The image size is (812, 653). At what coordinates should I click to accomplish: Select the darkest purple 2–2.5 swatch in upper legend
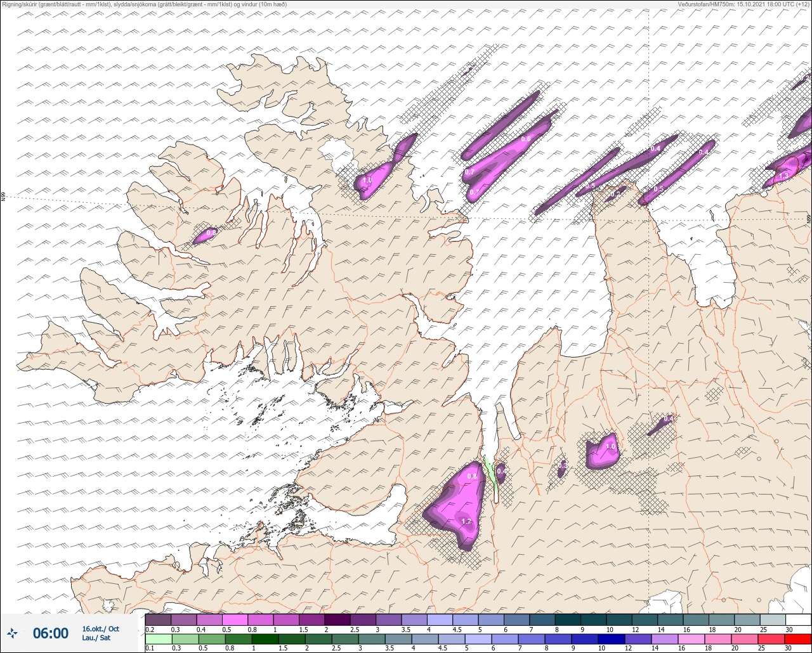(337, 619)
